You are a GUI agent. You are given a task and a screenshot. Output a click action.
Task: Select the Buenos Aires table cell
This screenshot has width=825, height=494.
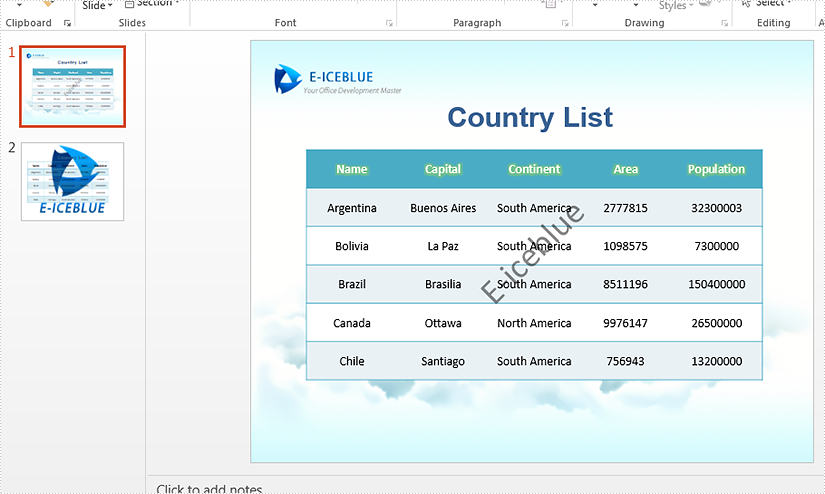(x=443, y=208)
